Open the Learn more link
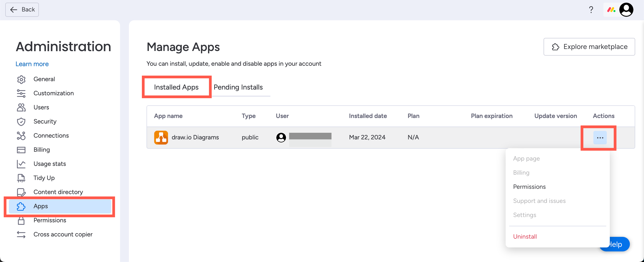Image resolution: width=644 pixels, height=262 pixels. pos(32,64)
